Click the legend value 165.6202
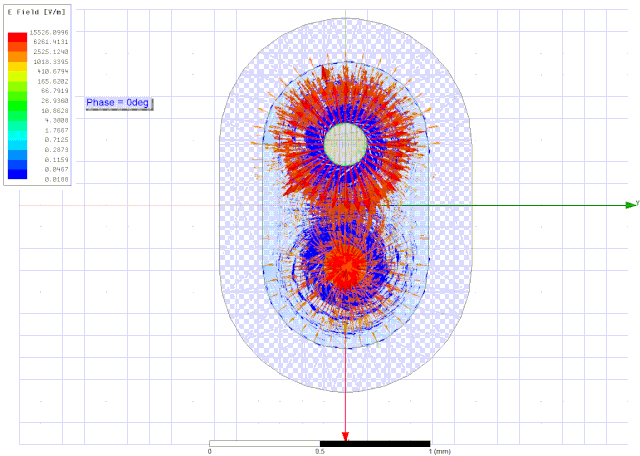Image resolution: width=640 pixels, height=456 pixels. [53, 81]
